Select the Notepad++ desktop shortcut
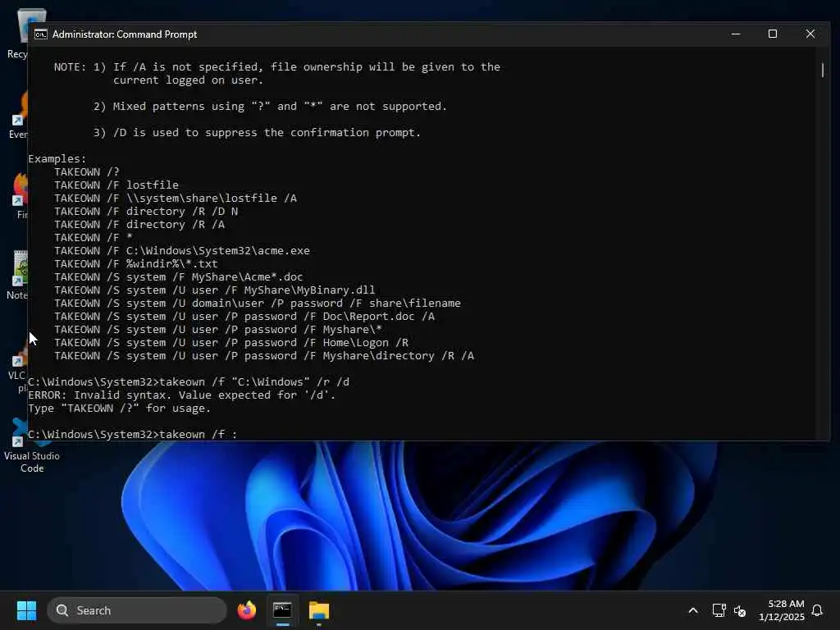This screenshot has width=840, height=630. coord(16,276)
